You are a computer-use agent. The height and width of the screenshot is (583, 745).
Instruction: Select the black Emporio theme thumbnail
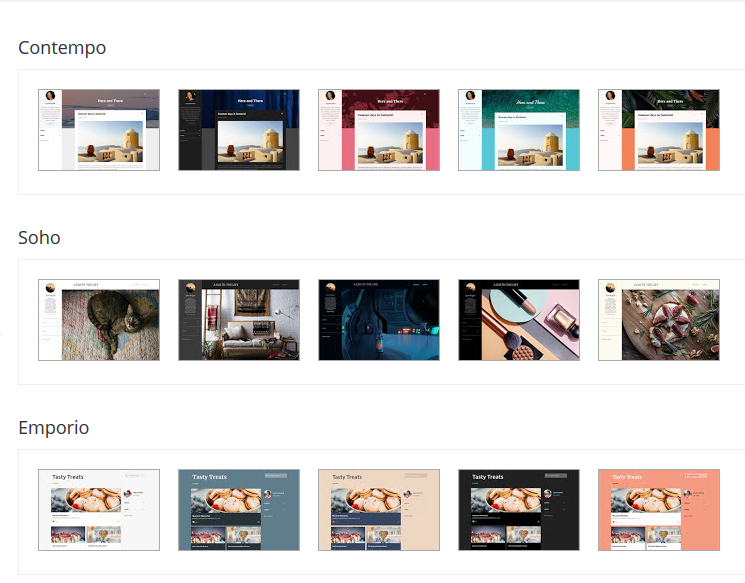519,510
